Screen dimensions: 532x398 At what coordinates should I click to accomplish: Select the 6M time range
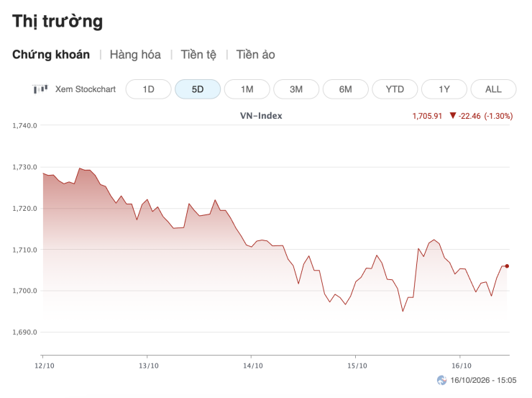(345, 89)
